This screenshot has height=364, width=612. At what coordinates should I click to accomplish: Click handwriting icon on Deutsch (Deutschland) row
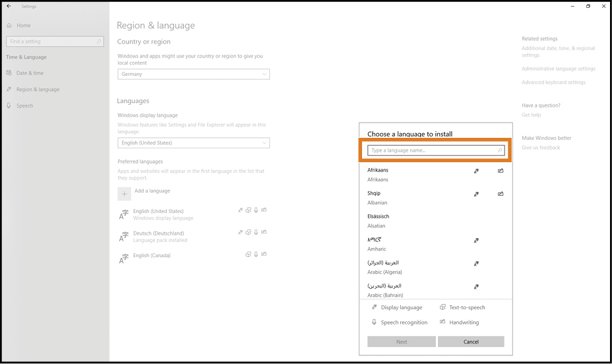[264, 232]
